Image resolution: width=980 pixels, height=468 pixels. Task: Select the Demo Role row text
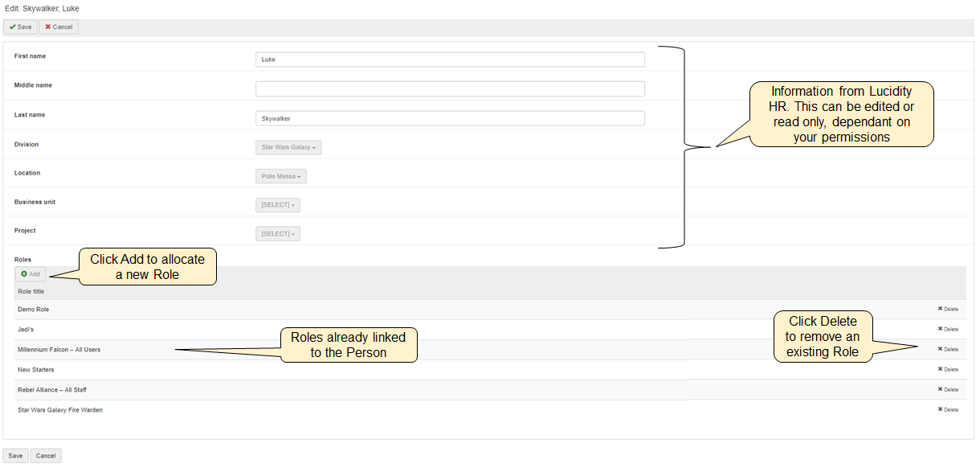pos(33,310)
